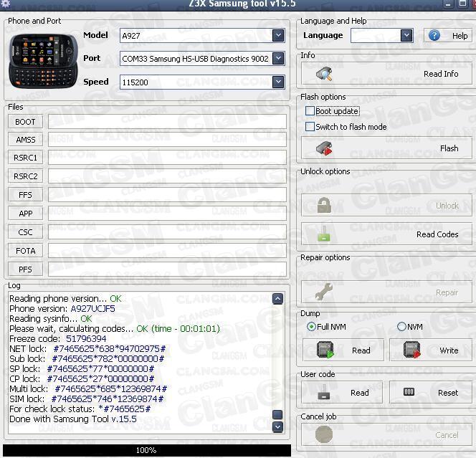Screen dimensions: 476x458
Task: Click the Samsung A927 phone picture
Action: [x=43, y=61]
